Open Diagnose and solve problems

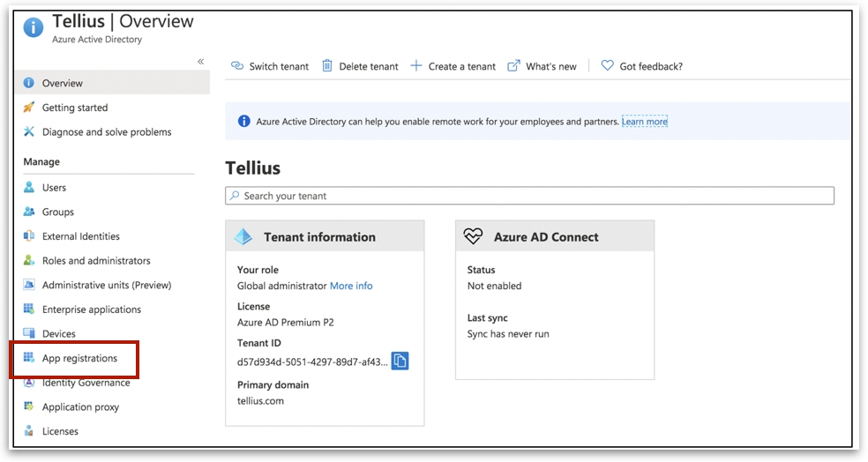107,132
